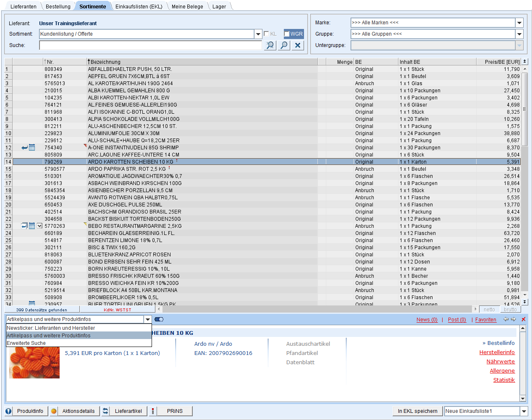Switch to the Bestellung tab
Screen dimensions: 532x420
pos(58,6)
